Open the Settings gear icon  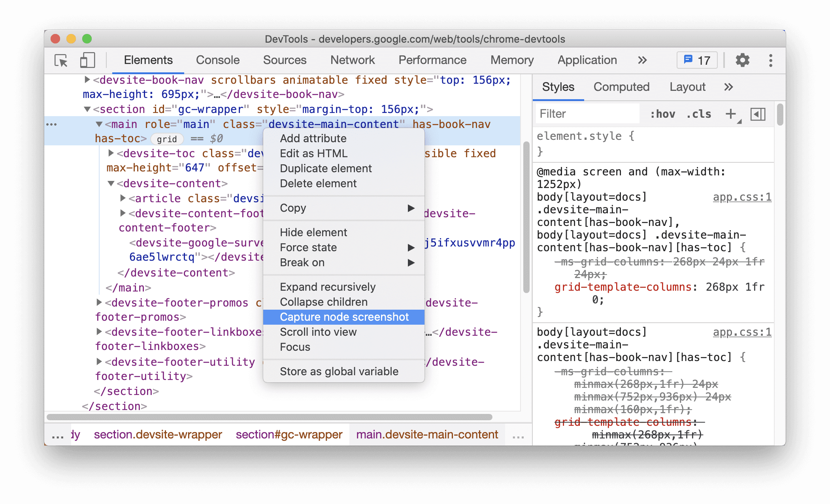pos(741,60)
